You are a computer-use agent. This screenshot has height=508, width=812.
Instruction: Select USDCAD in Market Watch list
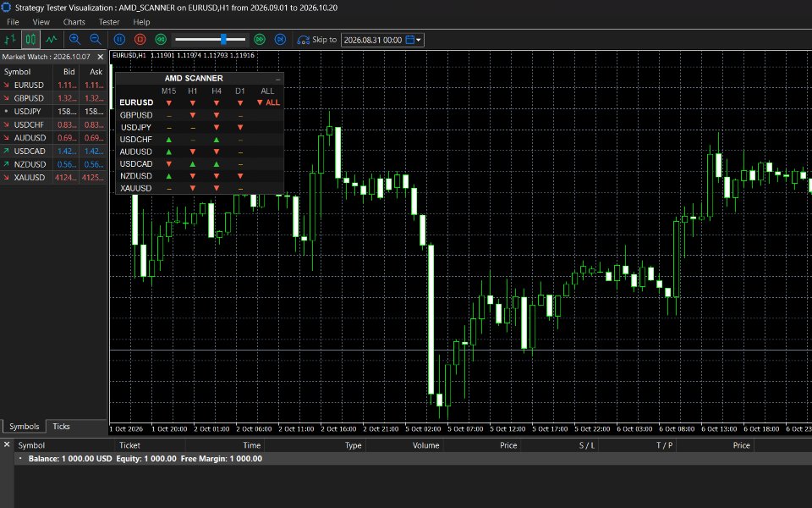click(x=53, y=151)
